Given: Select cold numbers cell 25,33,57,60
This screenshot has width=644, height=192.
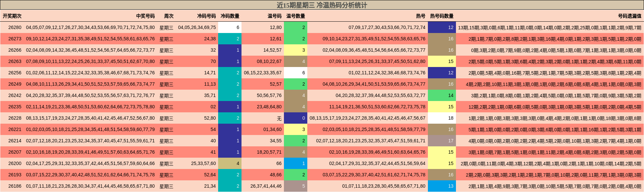Looking at the screenshot, I should [203, 163].
